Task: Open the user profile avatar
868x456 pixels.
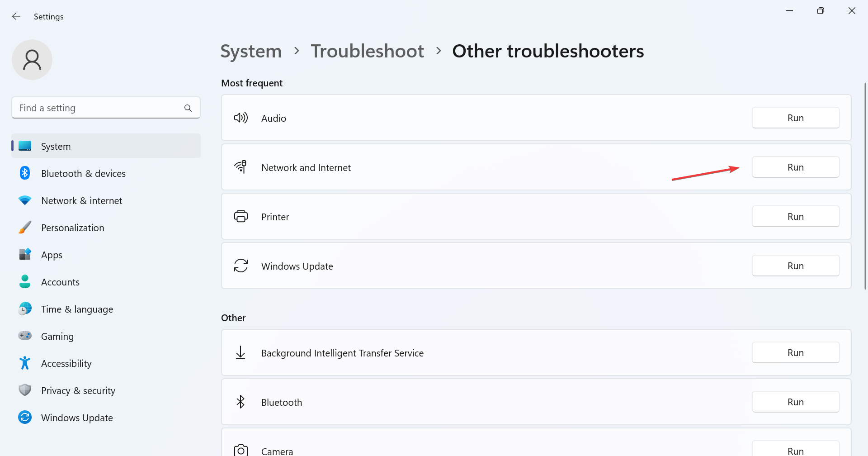Action: point(32,60)
